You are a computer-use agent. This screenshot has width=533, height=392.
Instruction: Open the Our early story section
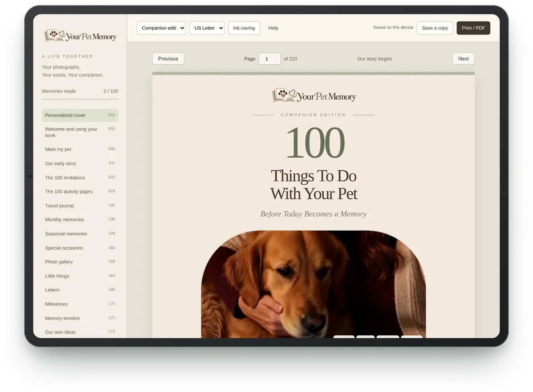[x=80, y=163]
